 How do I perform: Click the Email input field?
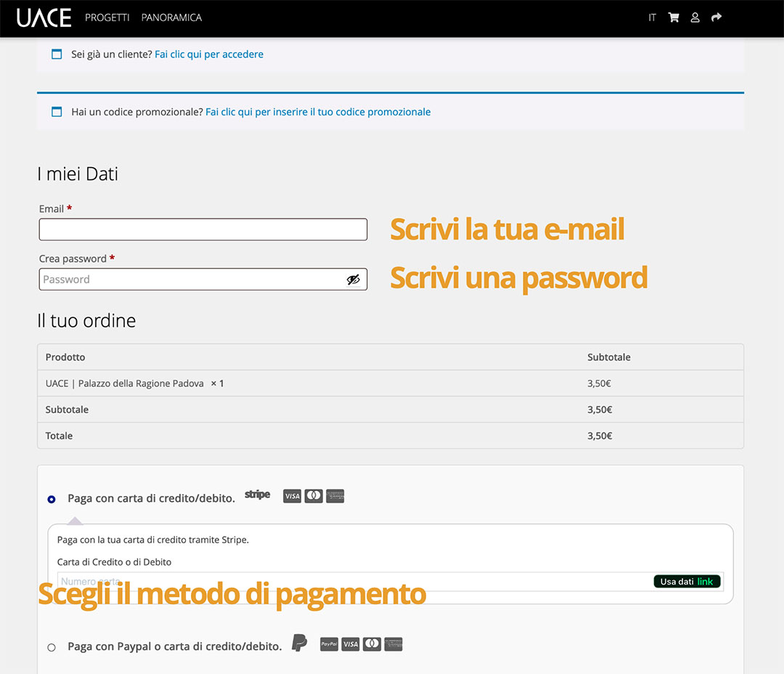(x=203, y=230)
